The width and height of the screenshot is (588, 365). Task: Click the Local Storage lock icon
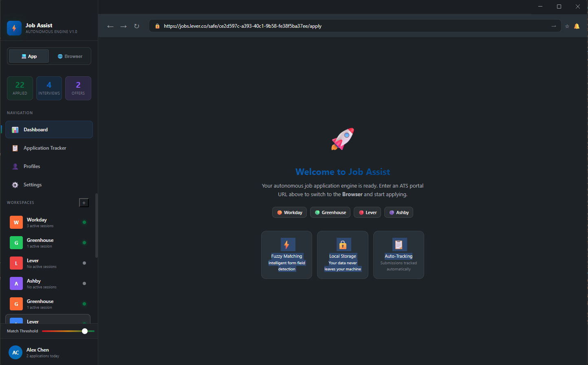tap(343, 244)
